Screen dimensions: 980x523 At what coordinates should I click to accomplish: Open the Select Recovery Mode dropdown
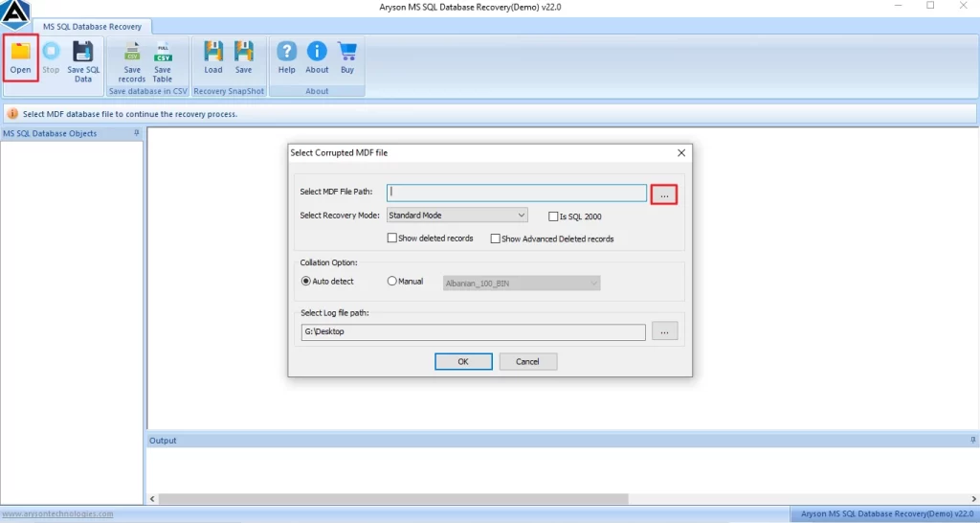point(457,216)
